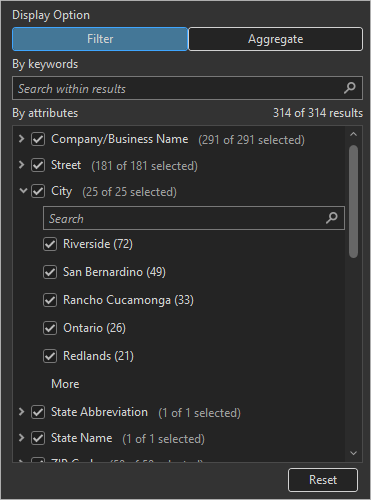Click the '(181 of 181 selected)' Street count
This screenshot has height=500, width=371.
tap(144, 166)
